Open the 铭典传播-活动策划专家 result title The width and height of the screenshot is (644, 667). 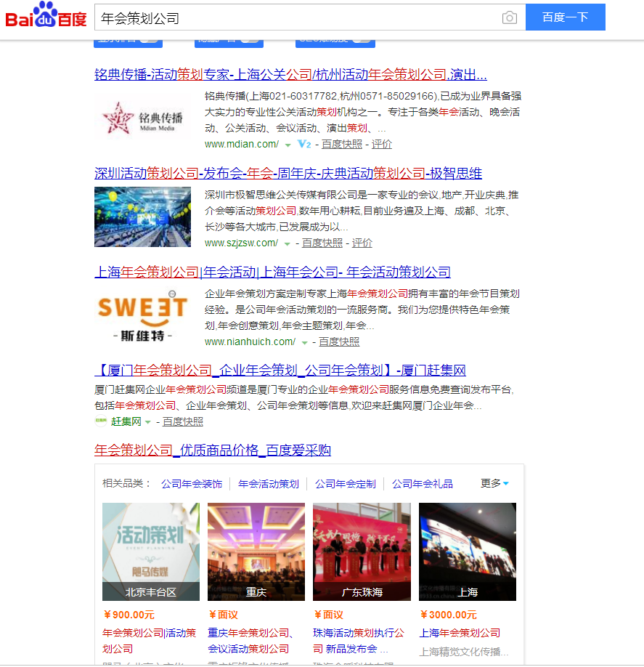[290, 74]
